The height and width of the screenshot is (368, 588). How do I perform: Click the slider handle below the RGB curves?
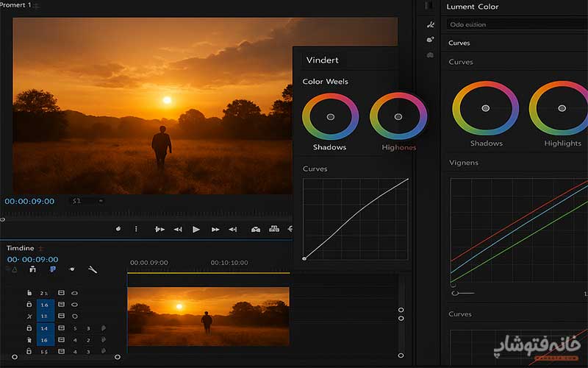455,293
